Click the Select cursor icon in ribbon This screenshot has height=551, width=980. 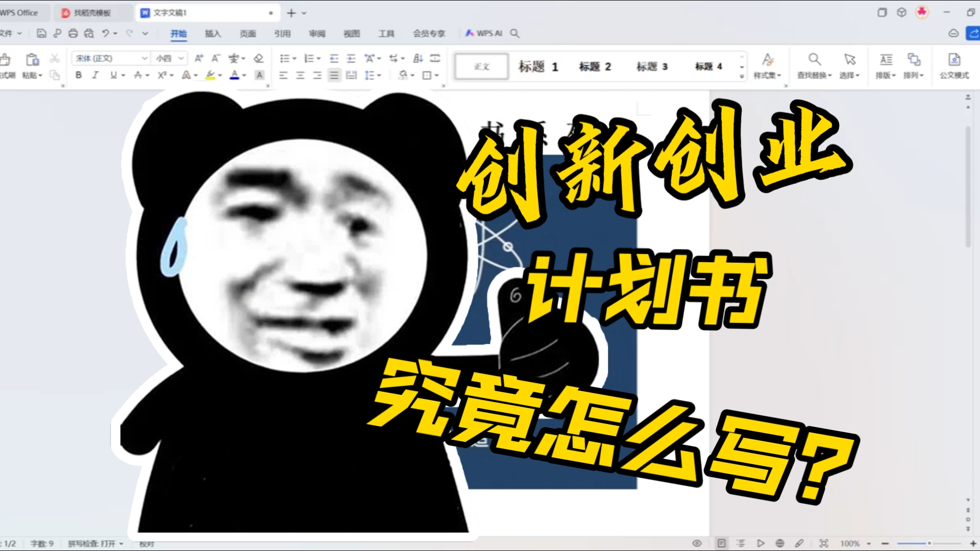pyautogui.click(x=850, y=60)
